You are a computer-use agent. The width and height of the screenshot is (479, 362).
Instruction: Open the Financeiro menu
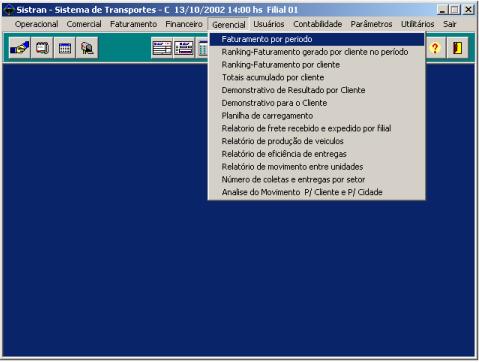pyautogui.click(x=184, y=24)
